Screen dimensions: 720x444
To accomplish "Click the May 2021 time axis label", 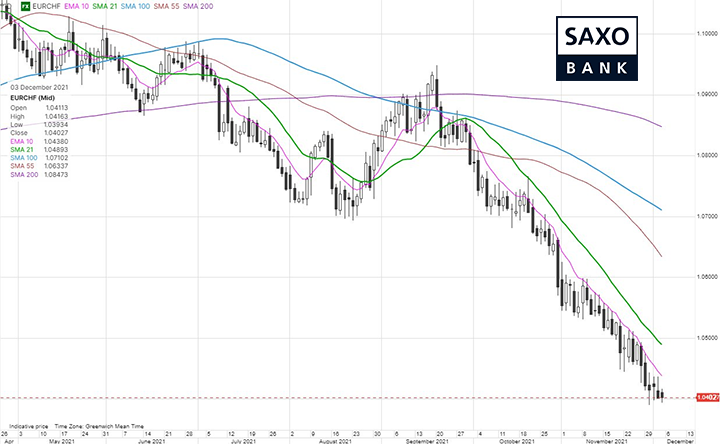I will (x=62, y=441).
